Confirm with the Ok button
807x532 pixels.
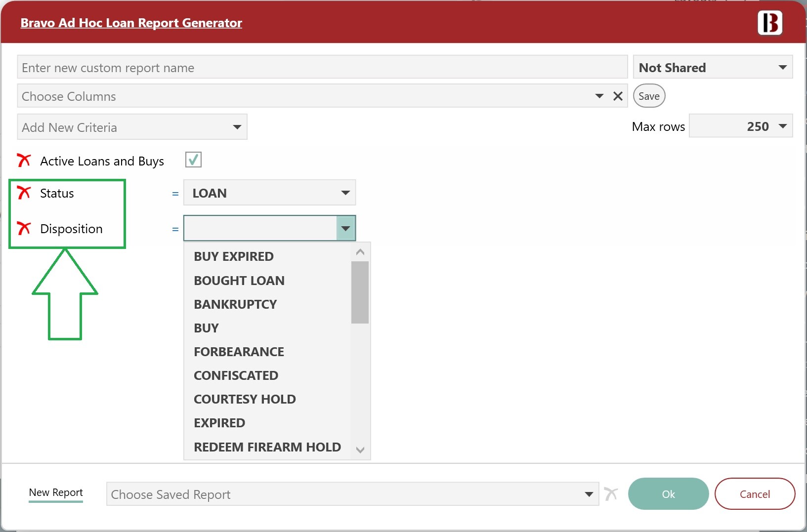[668, 493]
